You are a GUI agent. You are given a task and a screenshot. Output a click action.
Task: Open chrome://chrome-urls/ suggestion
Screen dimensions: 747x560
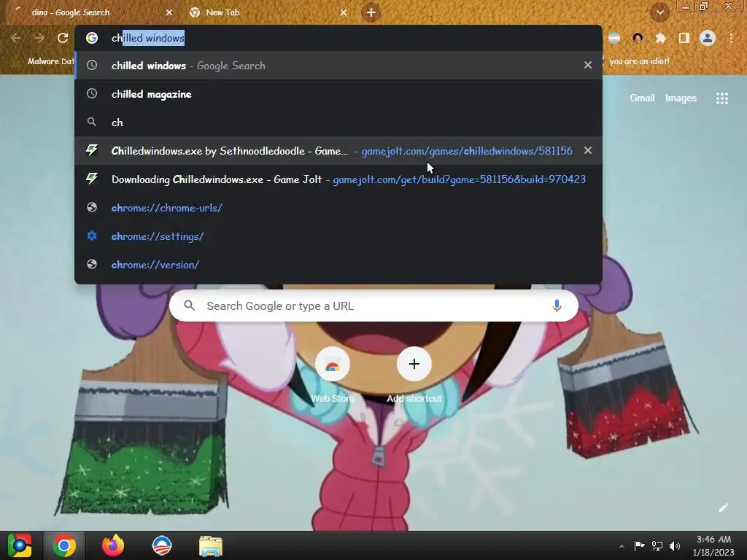click(338, 208)
